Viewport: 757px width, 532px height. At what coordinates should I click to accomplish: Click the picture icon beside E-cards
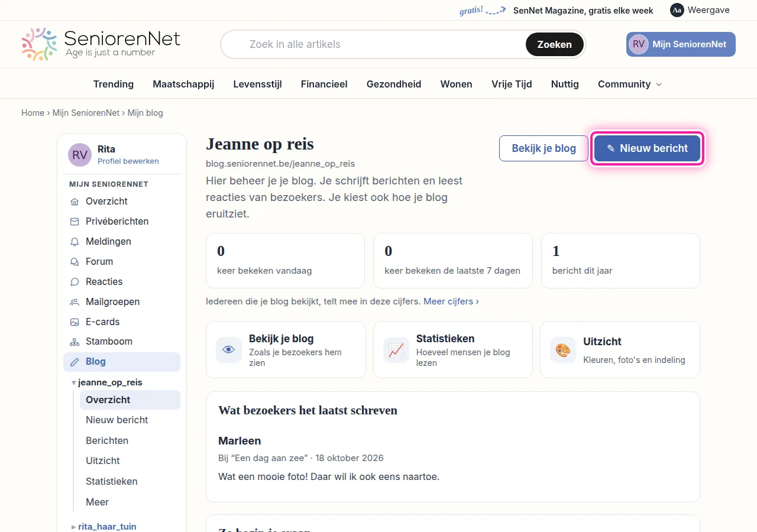(75, 322)
